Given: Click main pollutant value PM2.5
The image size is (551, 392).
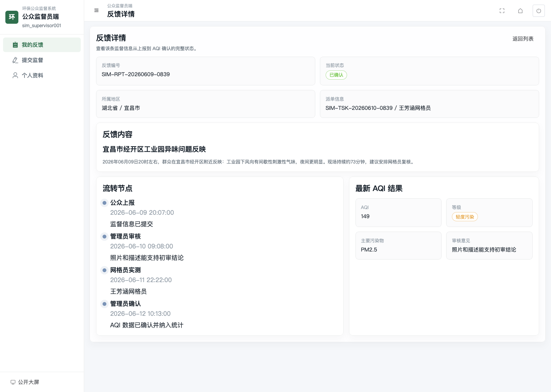Looking at the screenshot, I should pos(369,250).
